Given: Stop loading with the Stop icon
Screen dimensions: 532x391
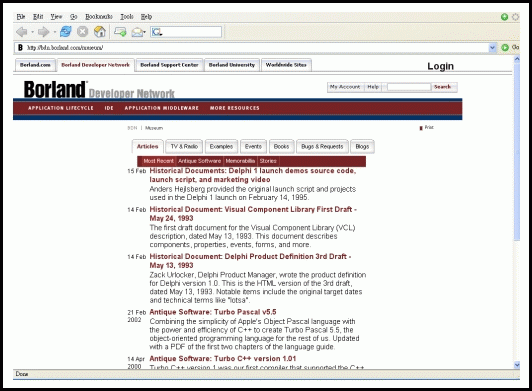Looking at the screenshot, I should pyautogui.click(x=82, y=32).
